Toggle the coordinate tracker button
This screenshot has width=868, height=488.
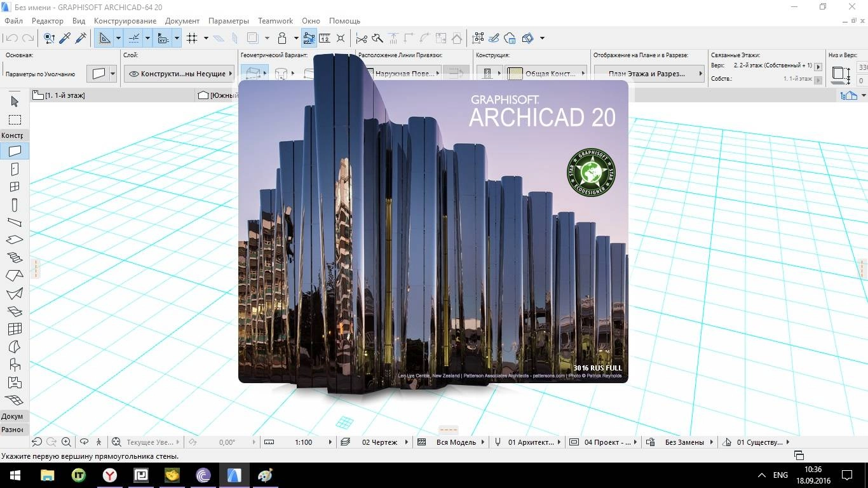tap(163, 38)
